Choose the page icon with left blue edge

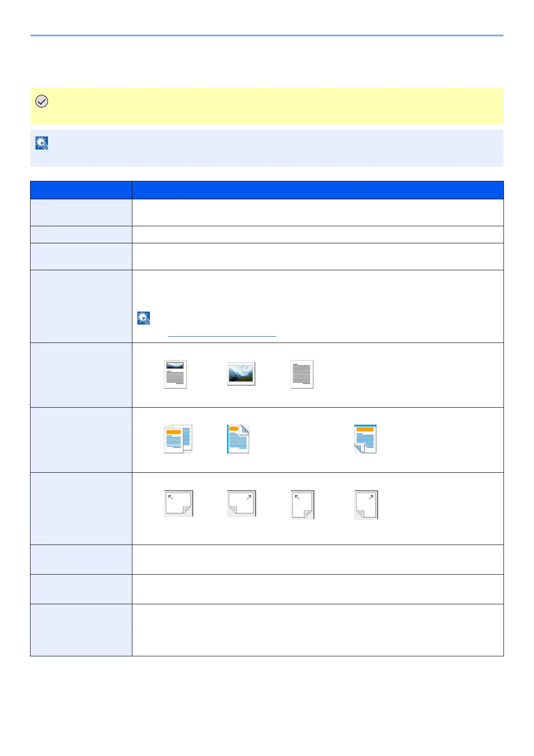(238, 439)
